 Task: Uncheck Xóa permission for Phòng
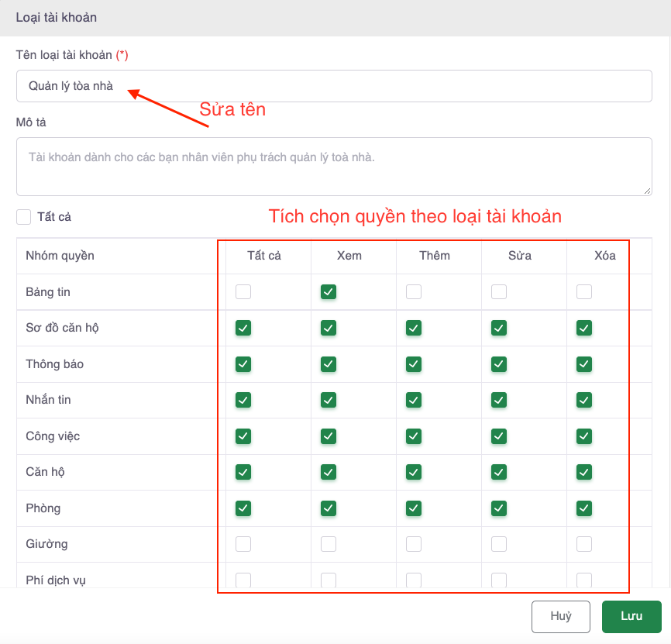(x=584, y=508)
